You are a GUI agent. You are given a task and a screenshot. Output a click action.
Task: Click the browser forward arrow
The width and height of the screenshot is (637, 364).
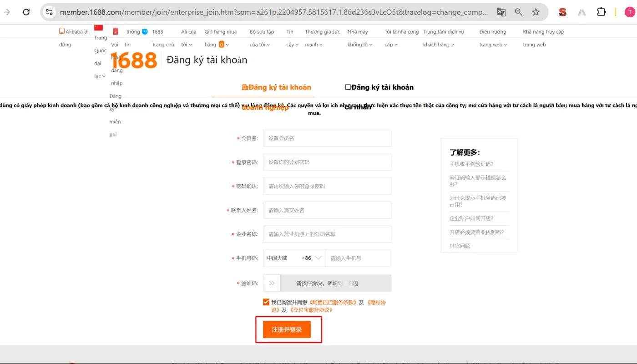coord(7,12)
